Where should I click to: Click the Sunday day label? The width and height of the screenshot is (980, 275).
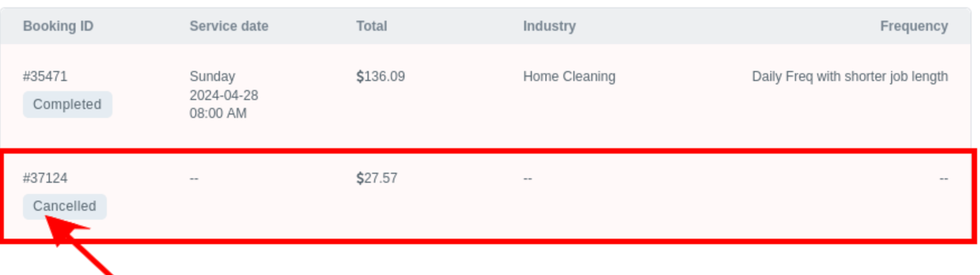(x=212, y=77)
